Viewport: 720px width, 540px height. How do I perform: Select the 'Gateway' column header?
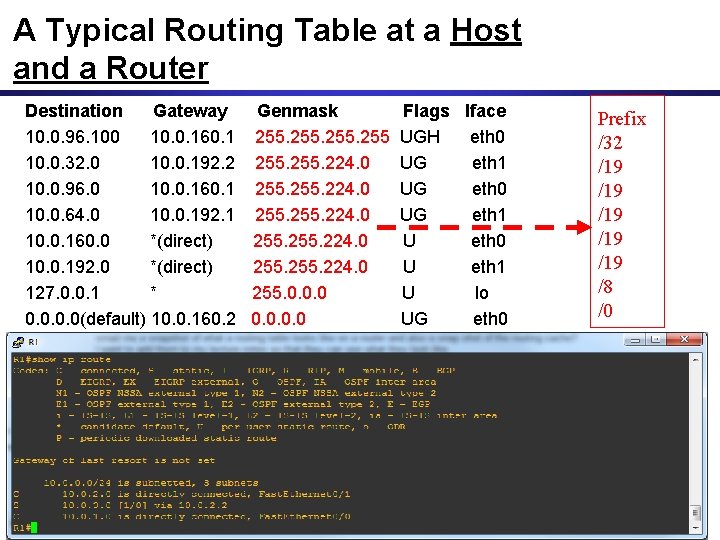pyautogui.click(x=191, y=111)
